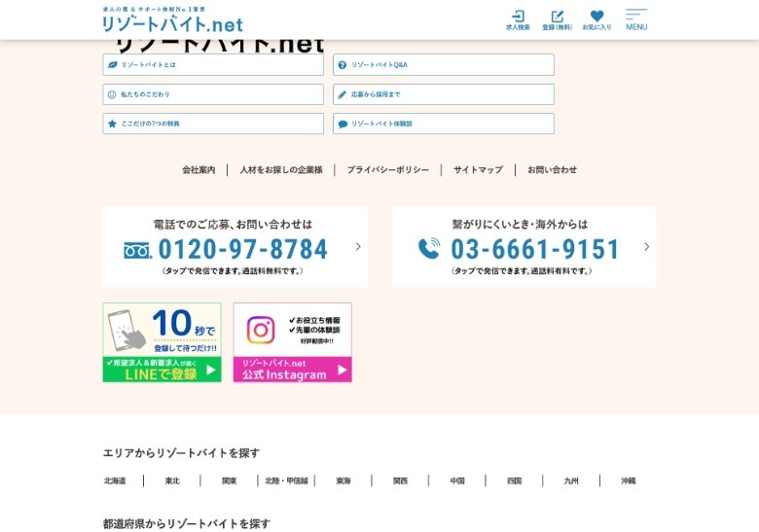Select the 中国 area link

click(457, 480)
